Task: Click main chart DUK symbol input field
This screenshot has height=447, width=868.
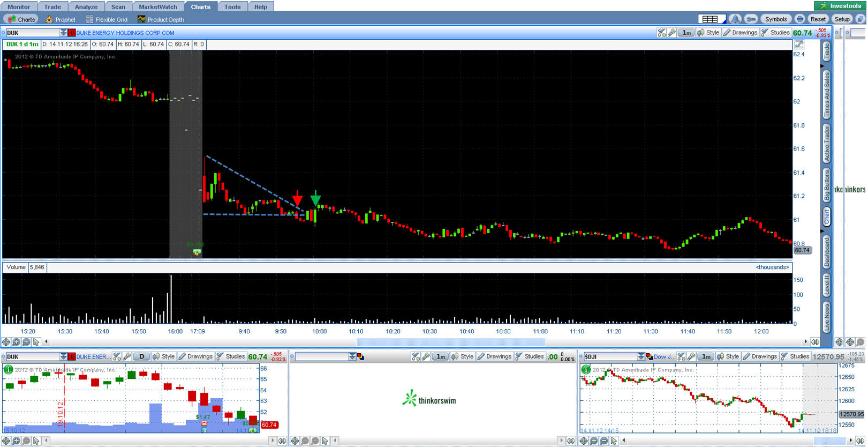Action: (x=32, y=33)
